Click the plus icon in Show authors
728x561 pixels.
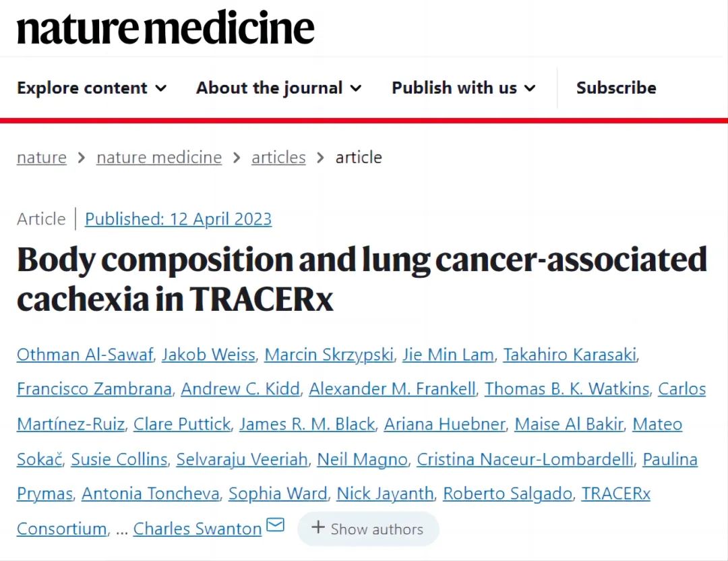(318, 528)
